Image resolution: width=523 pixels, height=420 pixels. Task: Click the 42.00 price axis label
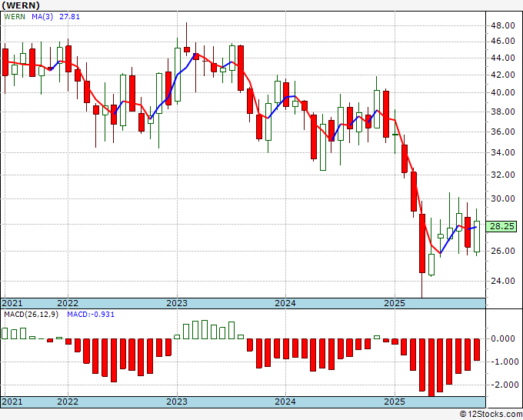[x=502, y=75]
